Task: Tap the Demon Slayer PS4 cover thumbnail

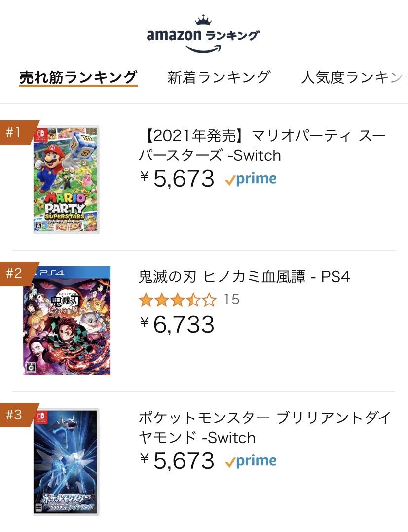Action: [67, 321]
